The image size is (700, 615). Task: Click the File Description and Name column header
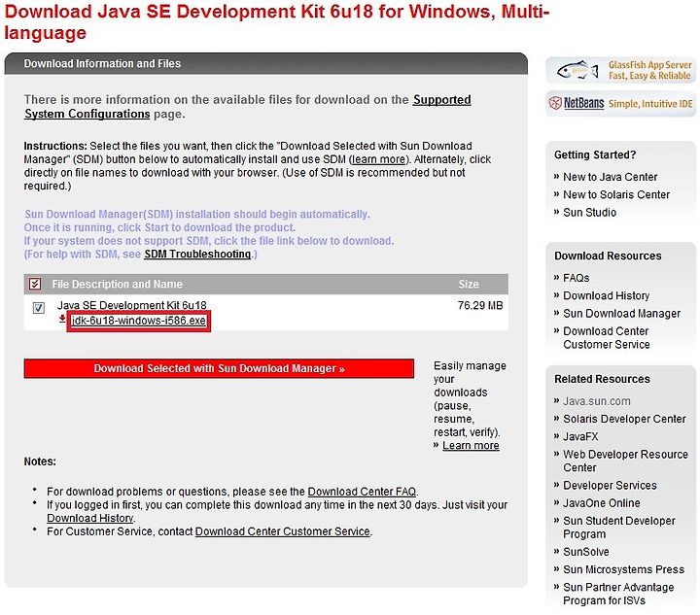tap(117, 284)
